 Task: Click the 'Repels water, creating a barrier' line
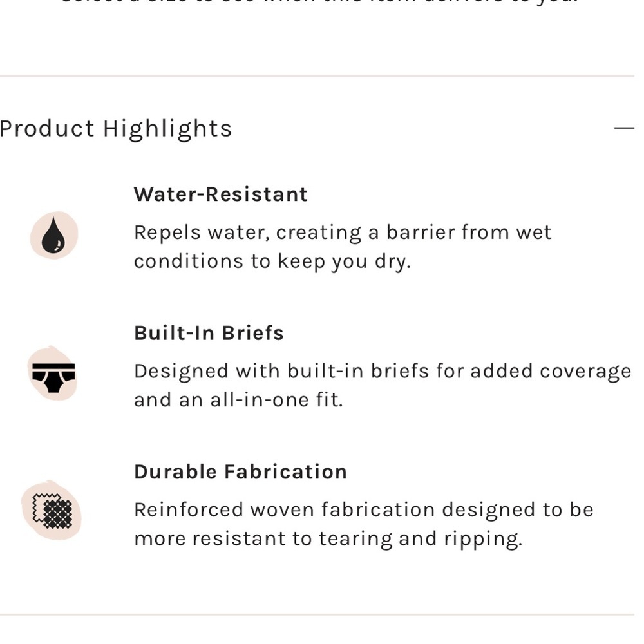tap(343, 232)
